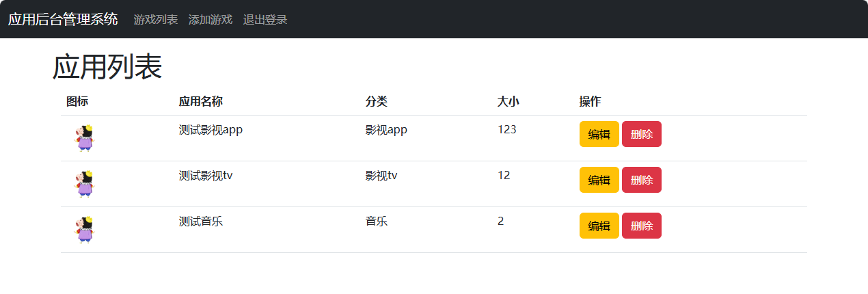Delete the 测试影视app entry
This screenshot has height=294, width=868.
tap(641, 134)
